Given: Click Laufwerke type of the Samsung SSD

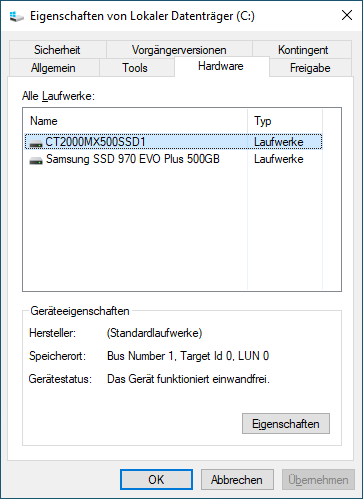Looking at the screenshot, I should [279, 159].
